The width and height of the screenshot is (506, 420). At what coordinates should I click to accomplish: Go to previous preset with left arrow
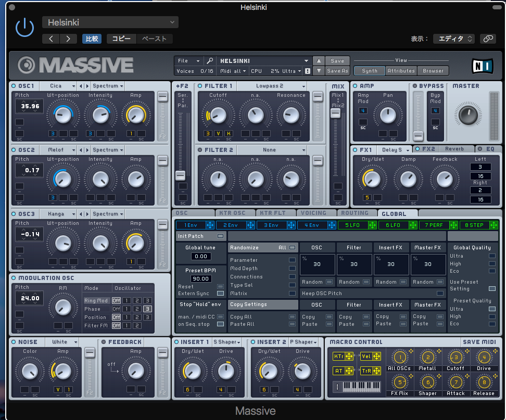click(51, 39)
